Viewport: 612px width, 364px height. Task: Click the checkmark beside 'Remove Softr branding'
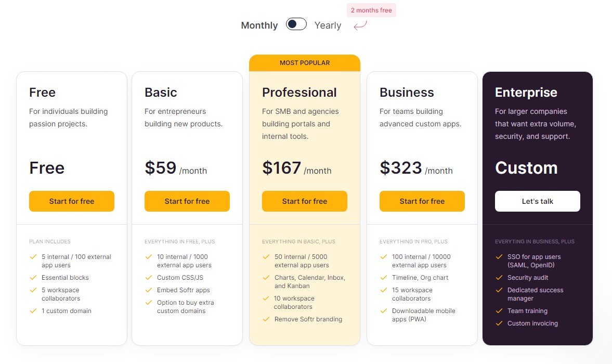266,319
